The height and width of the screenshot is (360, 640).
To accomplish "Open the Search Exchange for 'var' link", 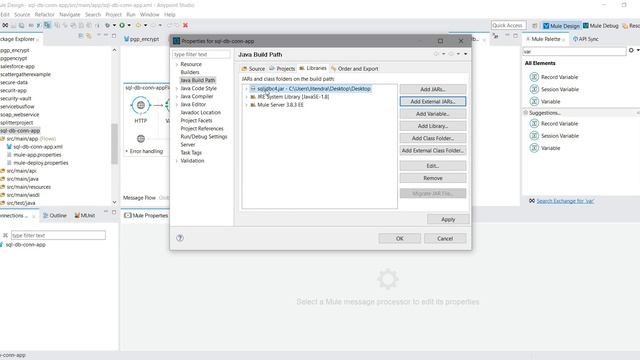I will [x=565, y=201].
